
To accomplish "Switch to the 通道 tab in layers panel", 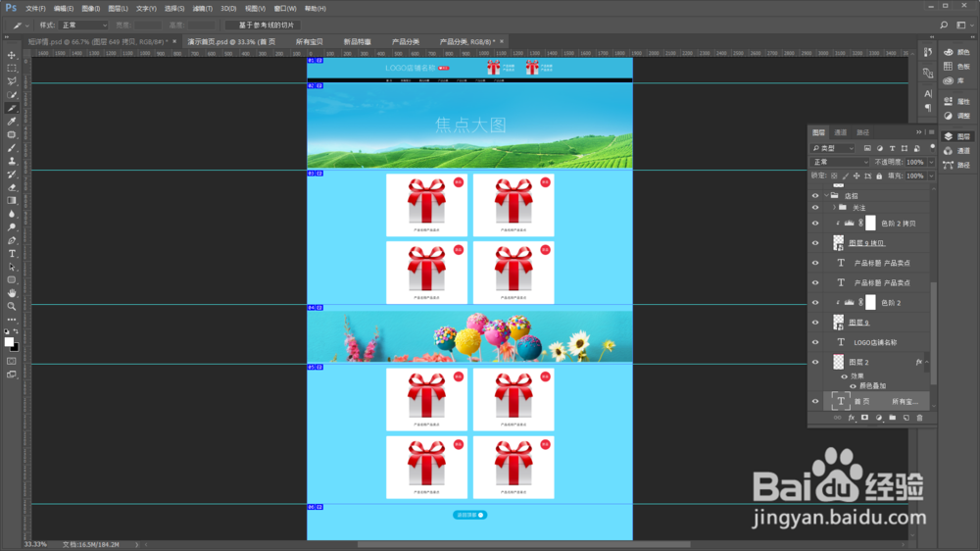I will tap(841, 132).
